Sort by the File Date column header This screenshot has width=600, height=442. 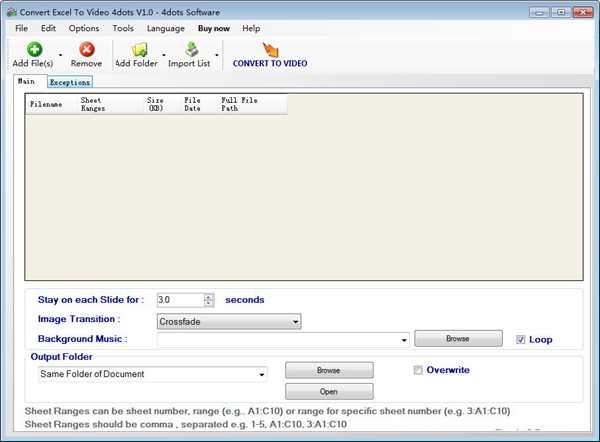click(x=199, y=104)
